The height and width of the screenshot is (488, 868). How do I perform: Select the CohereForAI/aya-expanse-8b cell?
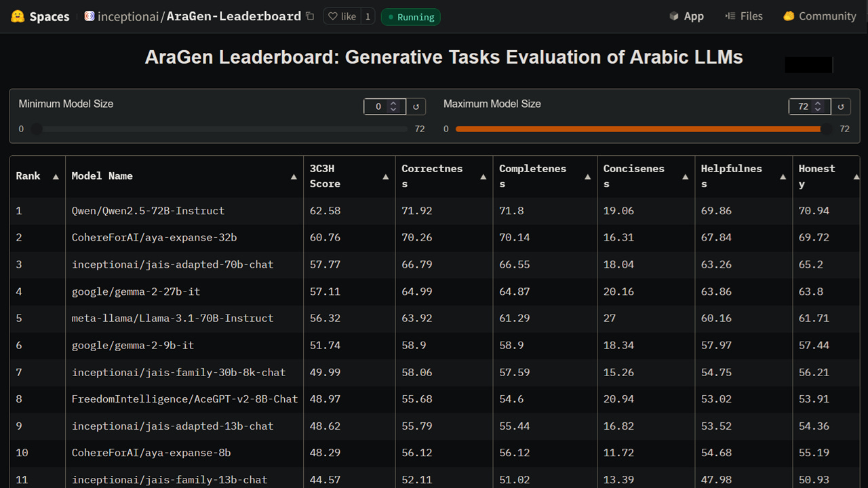point(184,453)
